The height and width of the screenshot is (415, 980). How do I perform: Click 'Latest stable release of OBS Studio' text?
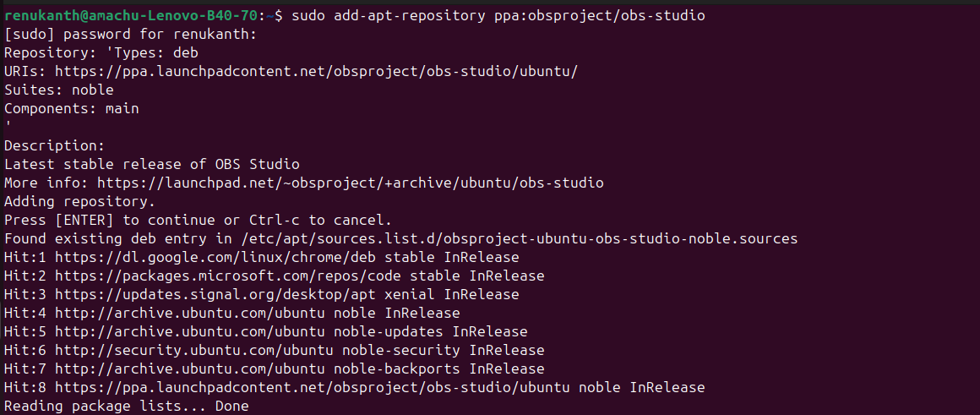click(152, 164)
